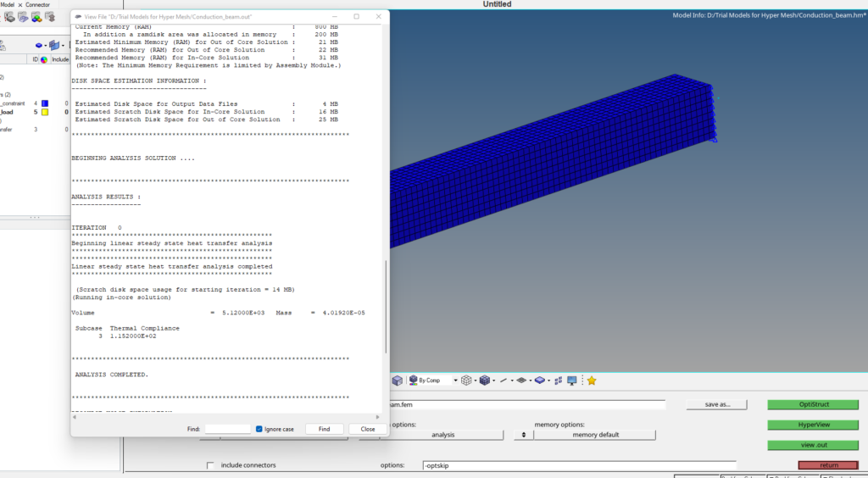Click the options field containing -optskip
The width and height of the screenshot is (868, 478).
click(579, 465)
